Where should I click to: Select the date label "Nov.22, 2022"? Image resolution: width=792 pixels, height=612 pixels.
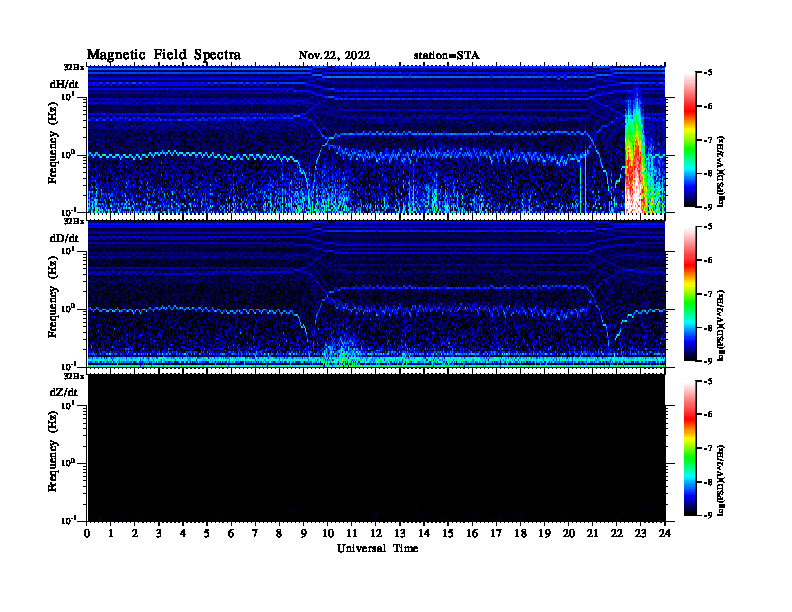[x=334, y=56]
